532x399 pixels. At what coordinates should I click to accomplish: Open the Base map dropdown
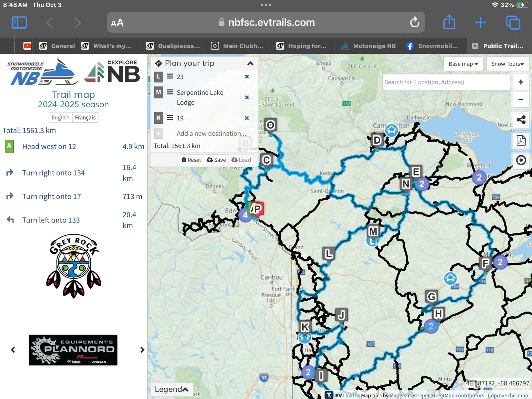point(463,64)
